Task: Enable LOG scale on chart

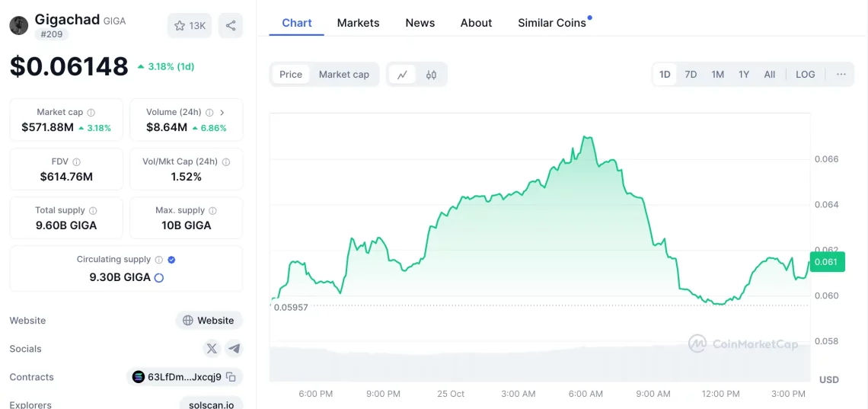Action: [x=805, y=75]
